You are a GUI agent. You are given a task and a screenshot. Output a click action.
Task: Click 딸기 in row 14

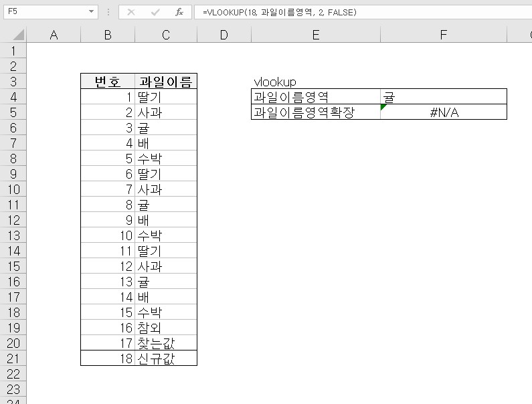(x=166, y=251)
